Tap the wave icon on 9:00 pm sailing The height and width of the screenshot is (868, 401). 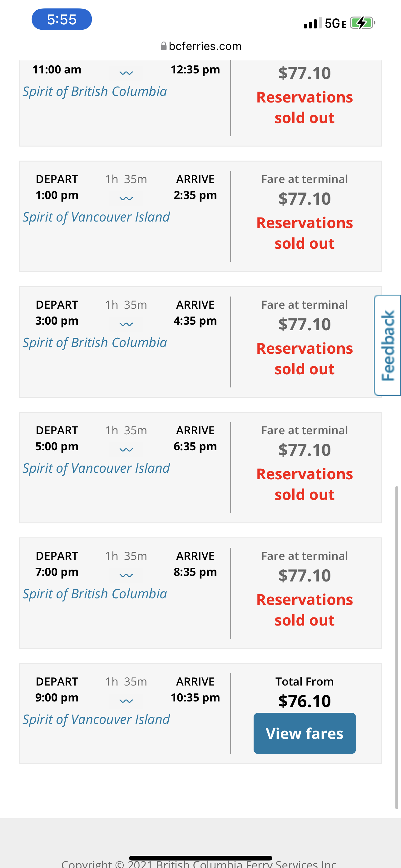tap(126, 701)
